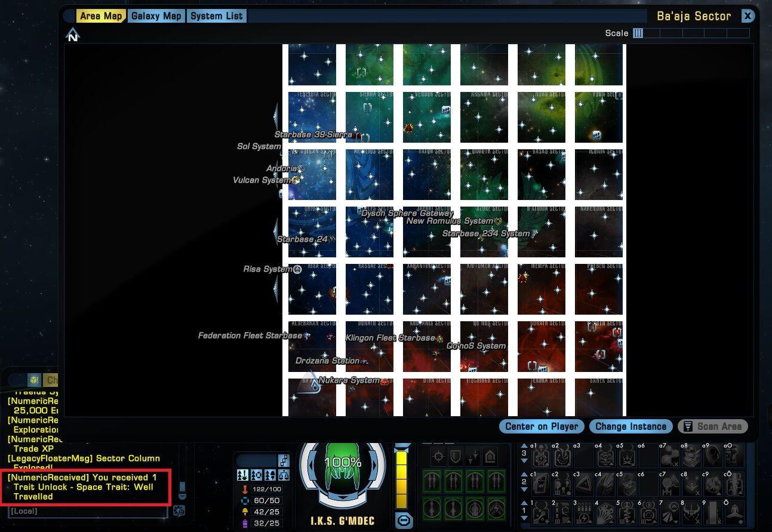Click shields power level 60/50
772x532 pixels.
click(x=267, y=500)
